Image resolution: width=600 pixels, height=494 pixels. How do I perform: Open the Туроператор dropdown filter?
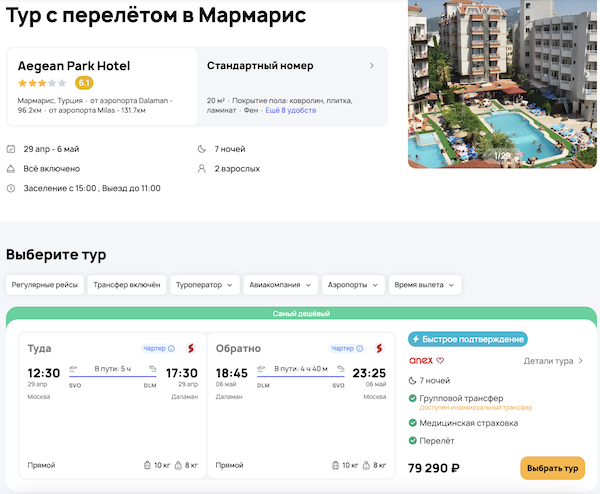pos(204,285)
